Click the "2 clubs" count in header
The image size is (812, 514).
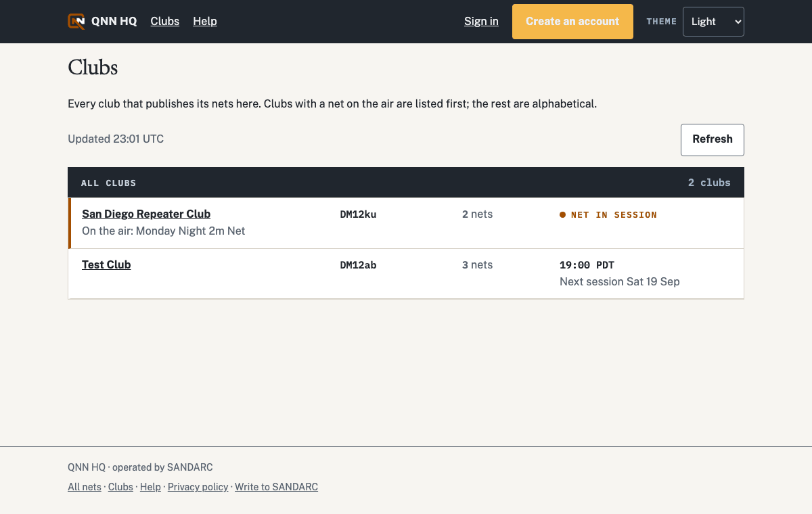tap(709, 183)
